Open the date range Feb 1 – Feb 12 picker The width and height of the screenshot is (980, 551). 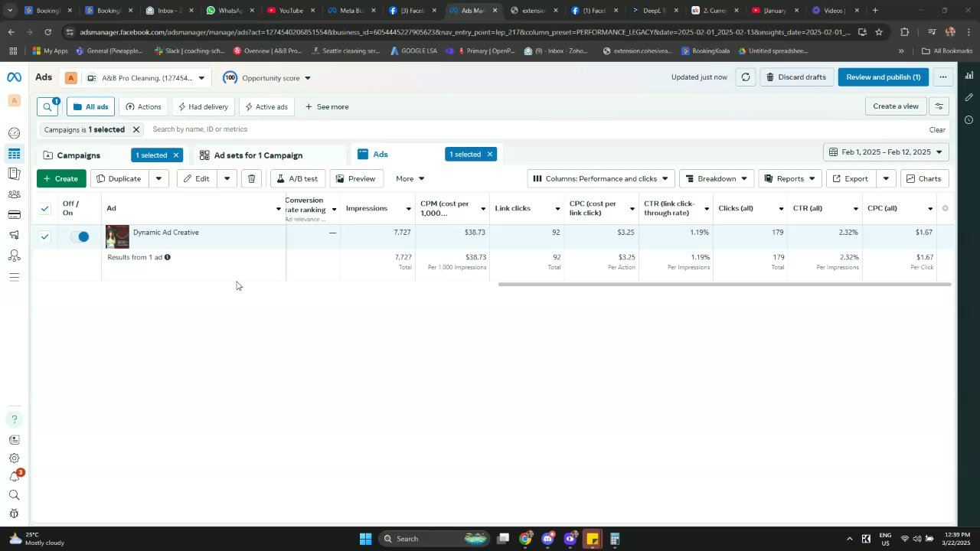[886, 152]
